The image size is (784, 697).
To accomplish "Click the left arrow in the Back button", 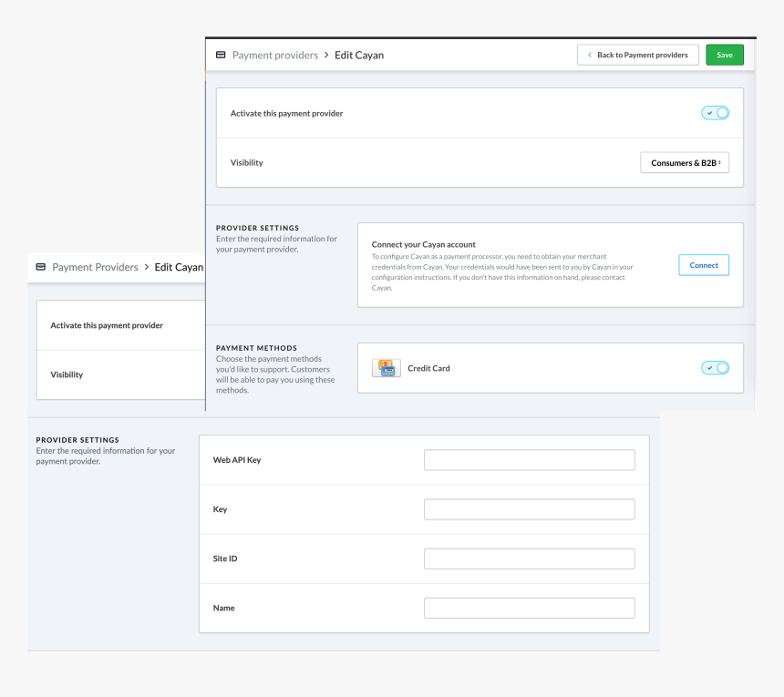I will [589, 56].
